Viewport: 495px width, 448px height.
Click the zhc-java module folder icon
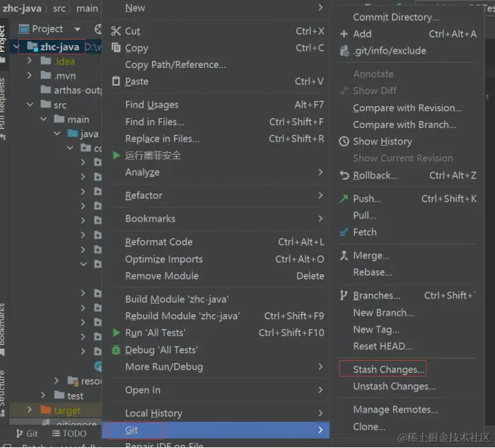click(x=33, y=47)
